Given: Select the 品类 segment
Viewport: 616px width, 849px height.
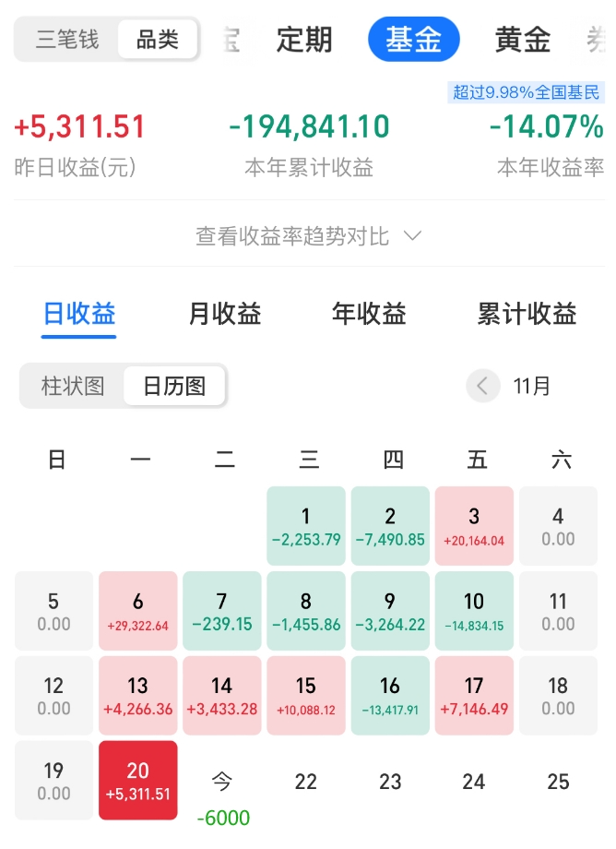Looking at the screenshot, I should point(158,40).
